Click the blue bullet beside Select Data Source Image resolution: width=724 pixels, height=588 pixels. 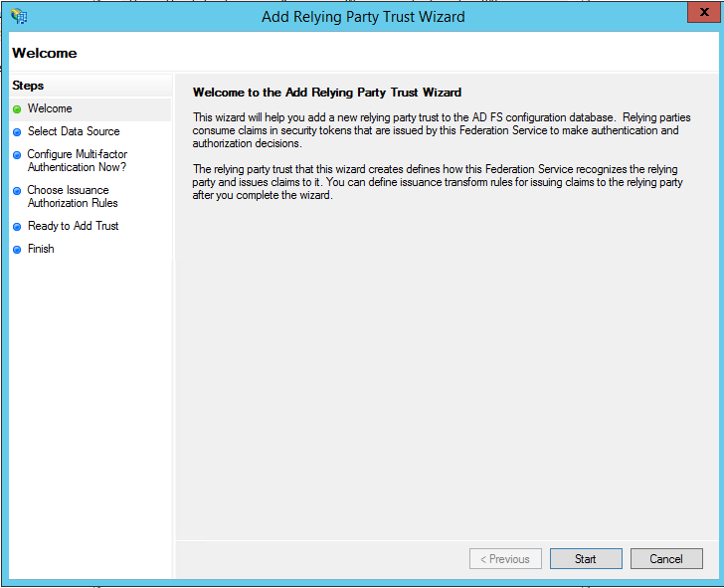click(x=17, y=132)
